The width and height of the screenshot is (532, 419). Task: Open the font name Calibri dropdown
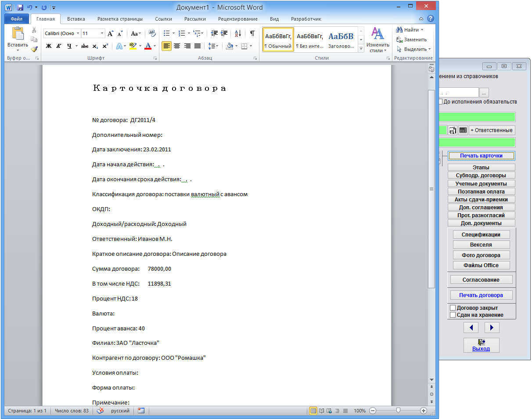(x=78, y=33)
